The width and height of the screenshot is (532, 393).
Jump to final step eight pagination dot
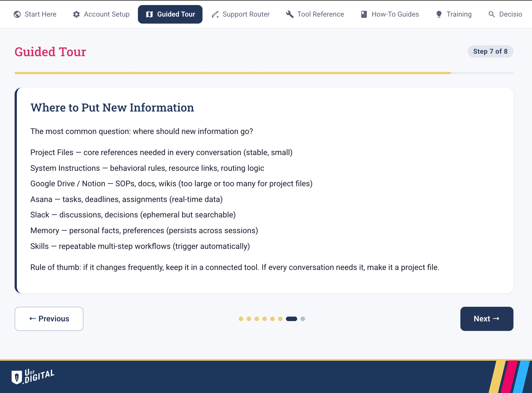click(303, 319)
